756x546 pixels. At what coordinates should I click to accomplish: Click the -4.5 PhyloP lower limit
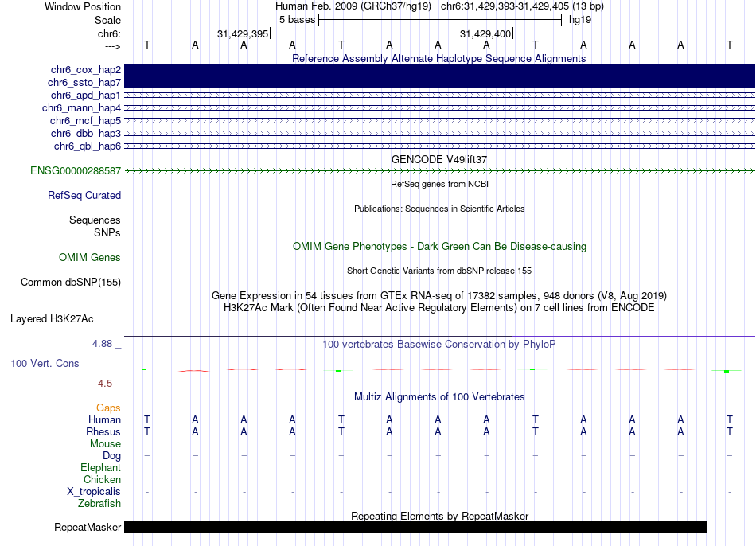click(x=103, y=384)
